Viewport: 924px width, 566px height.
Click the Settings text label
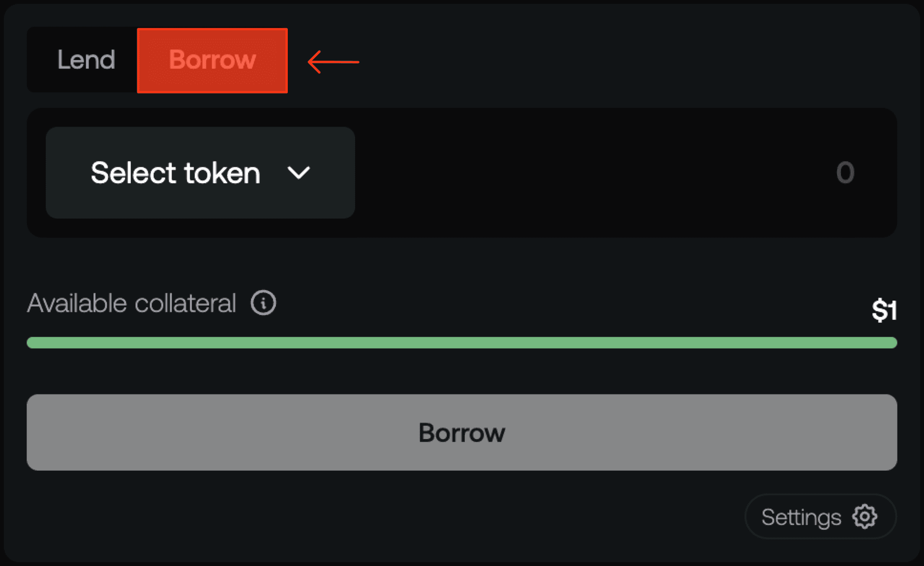pos(801,517)
